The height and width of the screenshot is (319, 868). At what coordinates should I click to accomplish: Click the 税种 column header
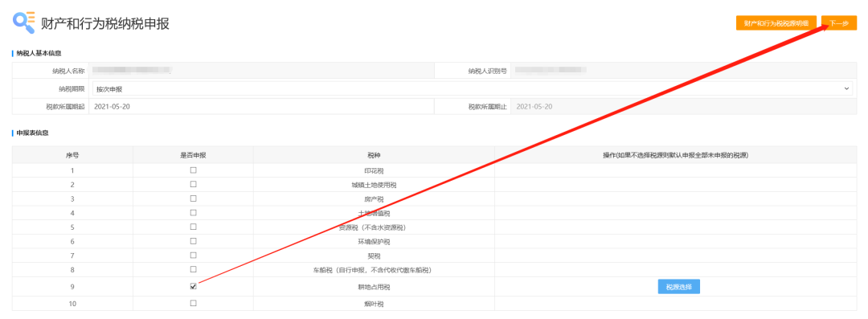pos(374,155)
